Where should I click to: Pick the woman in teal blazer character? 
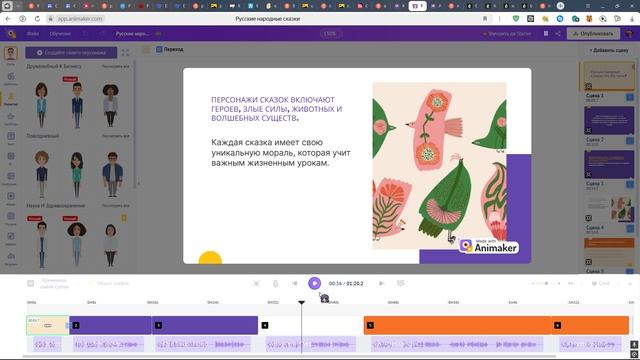[41, 105]
